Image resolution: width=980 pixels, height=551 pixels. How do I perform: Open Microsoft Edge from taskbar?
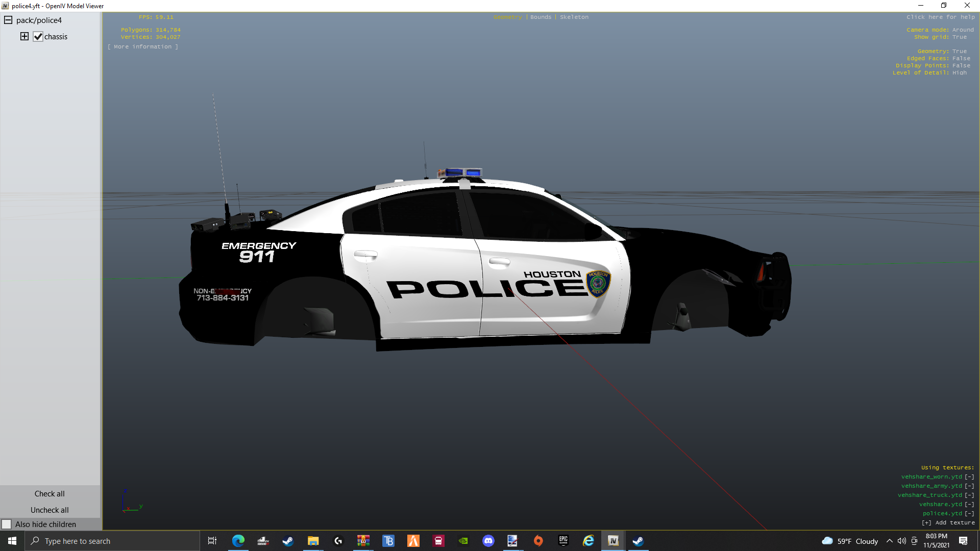pyautogui.click(x=238, y=541)
